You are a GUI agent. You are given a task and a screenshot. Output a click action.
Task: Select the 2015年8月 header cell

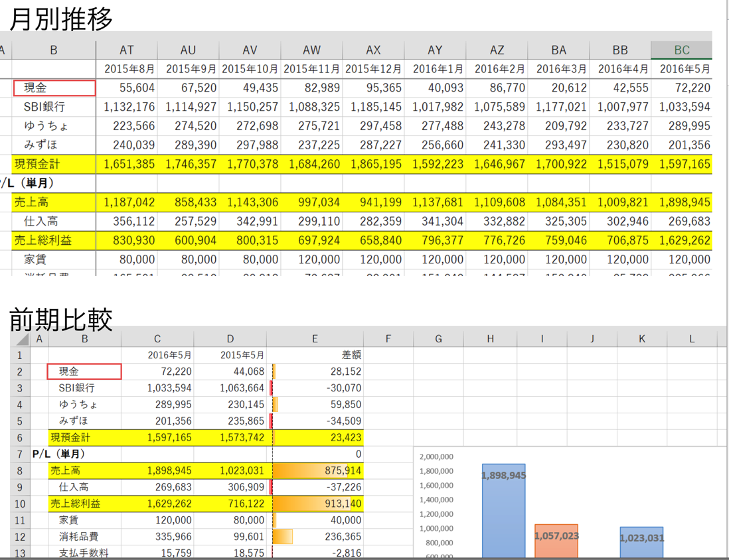pos(126,69)
